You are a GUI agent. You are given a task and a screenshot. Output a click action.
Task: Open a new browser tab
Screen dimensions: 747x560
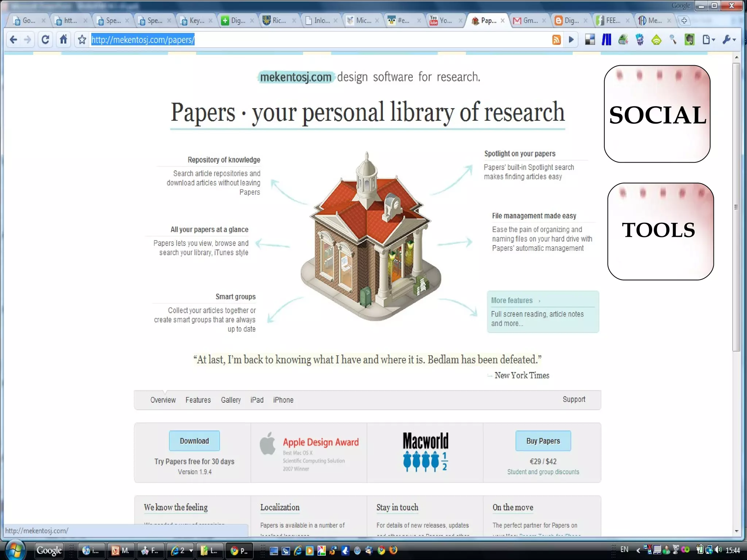[684, 21]
